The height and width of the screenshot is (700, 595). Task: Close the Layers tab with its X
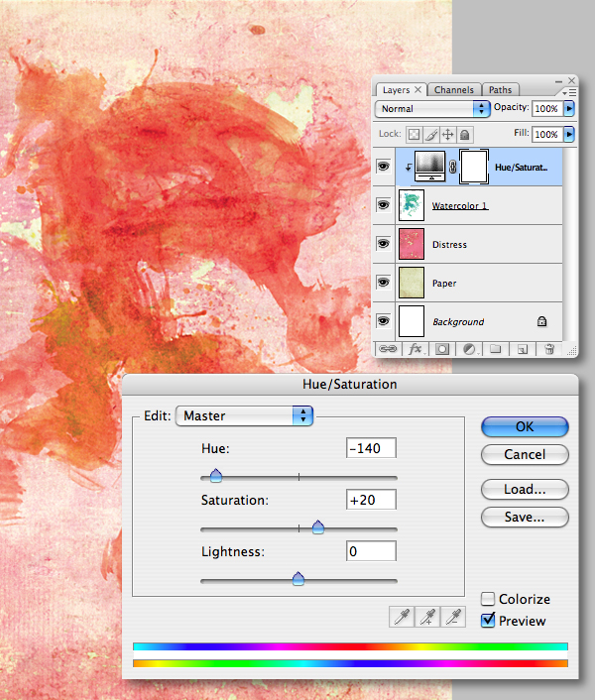point(417,90)
